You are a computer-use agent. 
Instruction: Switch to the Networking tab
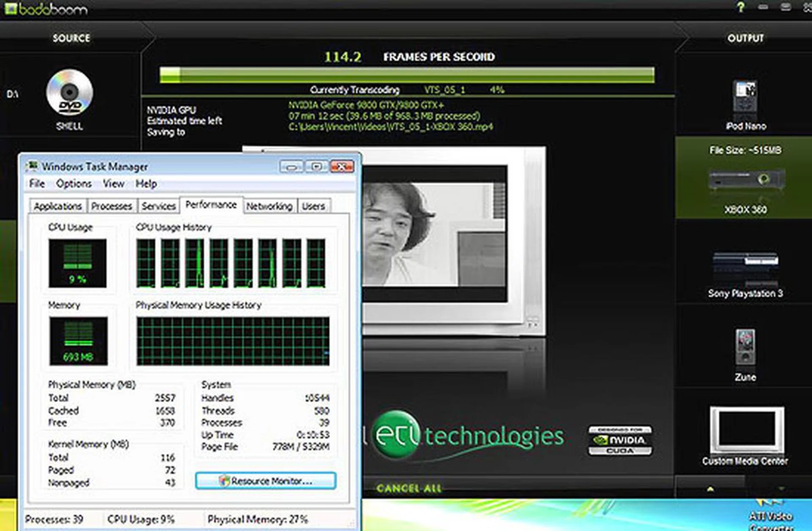pos(269,206)
